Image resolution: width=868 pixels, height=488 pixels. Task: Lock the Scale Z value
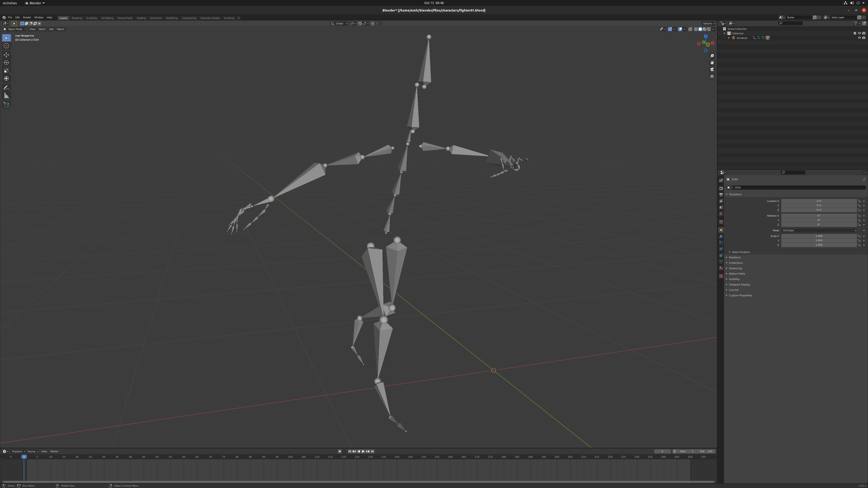coord(859,245)
